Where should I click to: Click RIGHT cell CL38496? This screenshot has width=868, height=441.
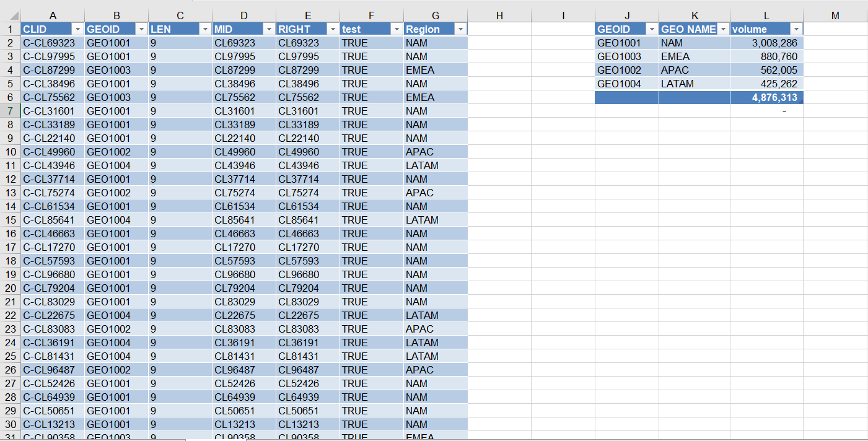[x=308, y=84]
